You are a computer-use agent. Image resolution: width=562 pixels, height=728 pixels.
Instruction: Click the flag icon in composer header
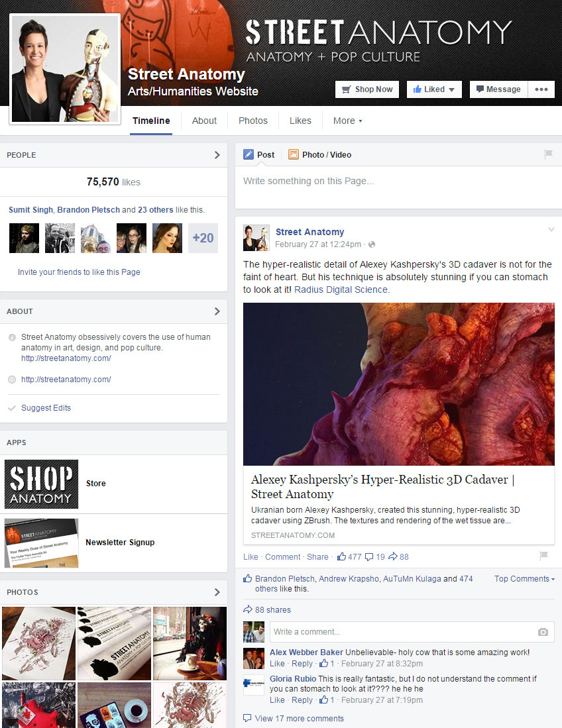click(x=548, y=154)
